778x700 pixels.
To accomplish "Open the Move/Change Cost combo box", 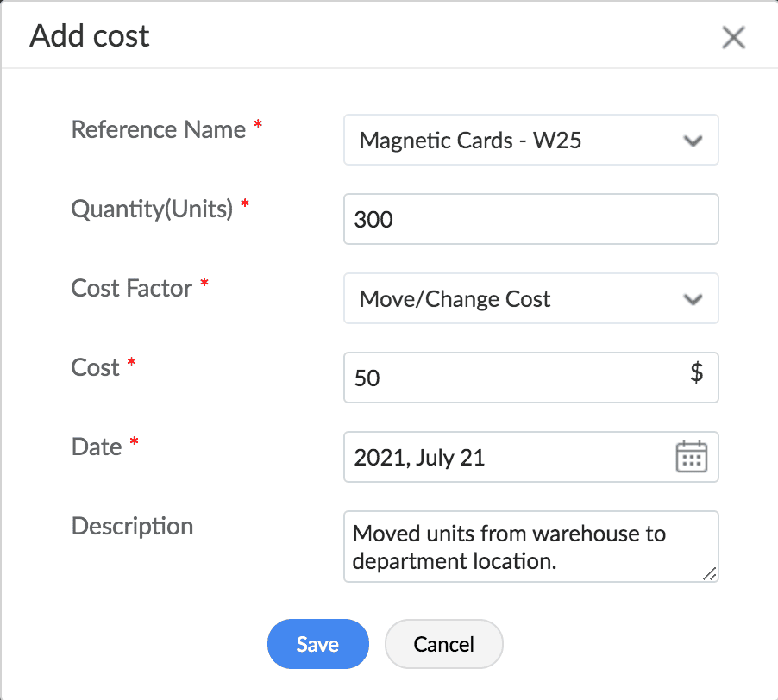I will (x=518, y=299).
